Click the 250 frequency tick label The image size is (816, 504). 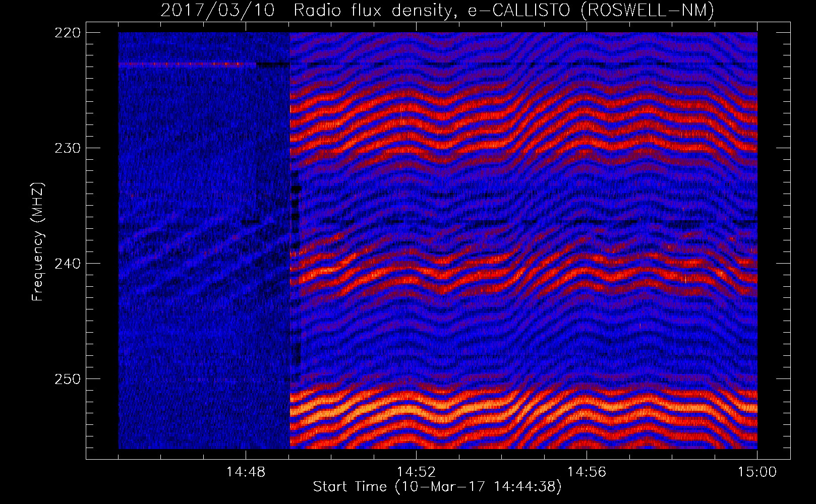[x=67, y=379]
